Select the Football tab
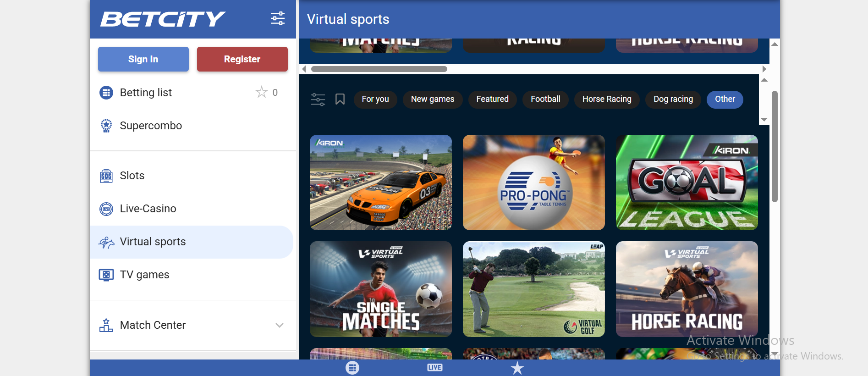The height and width of the screenshot is (376, 868). pyautogui.click(x=545, y=100)
